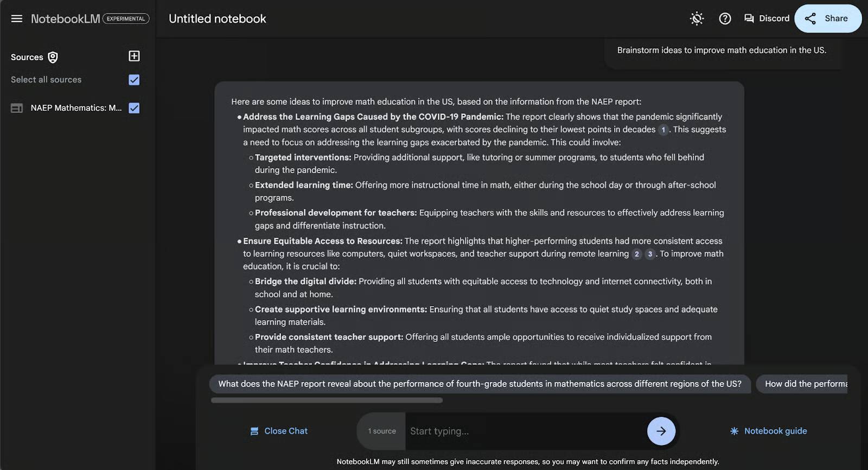
Task: Open the Notebook guide
Action: click(x=768, y=431)
